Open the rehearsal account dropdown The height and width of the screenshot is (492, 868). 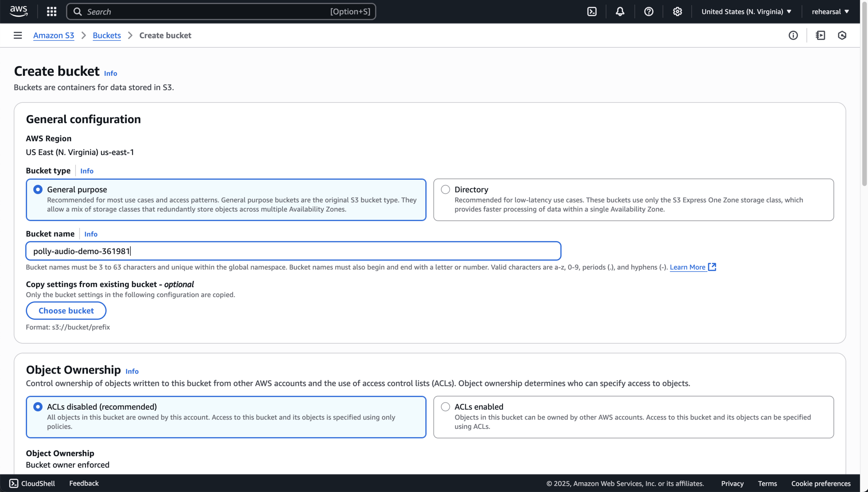click(x=830, y=12)
